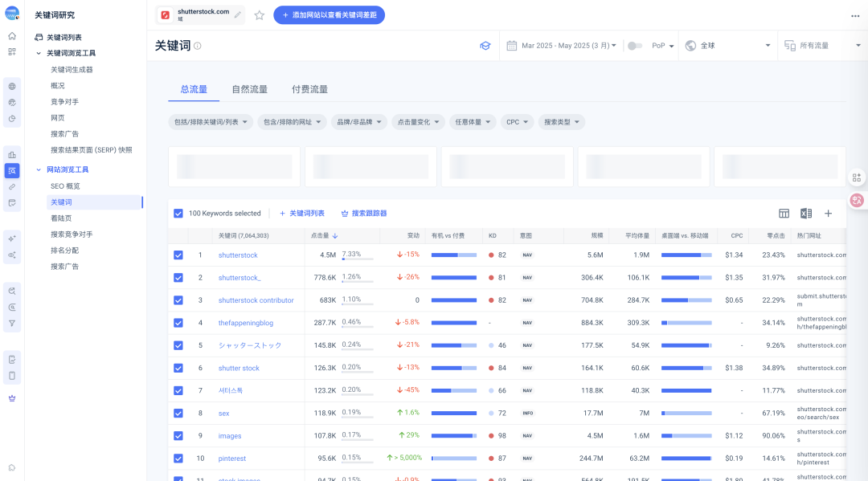This screenshot has width=868, height=481.
Task: Open the Mar 2025 - May 2025 date dropdown
Action: pyautogui.click(x=568, y=46)
